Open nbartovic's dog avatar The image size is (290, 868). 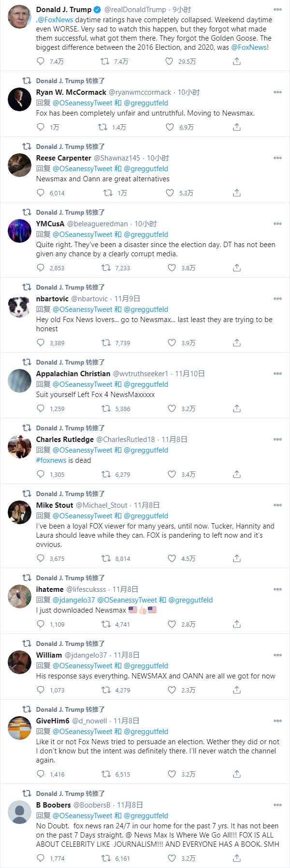(20, 306)
